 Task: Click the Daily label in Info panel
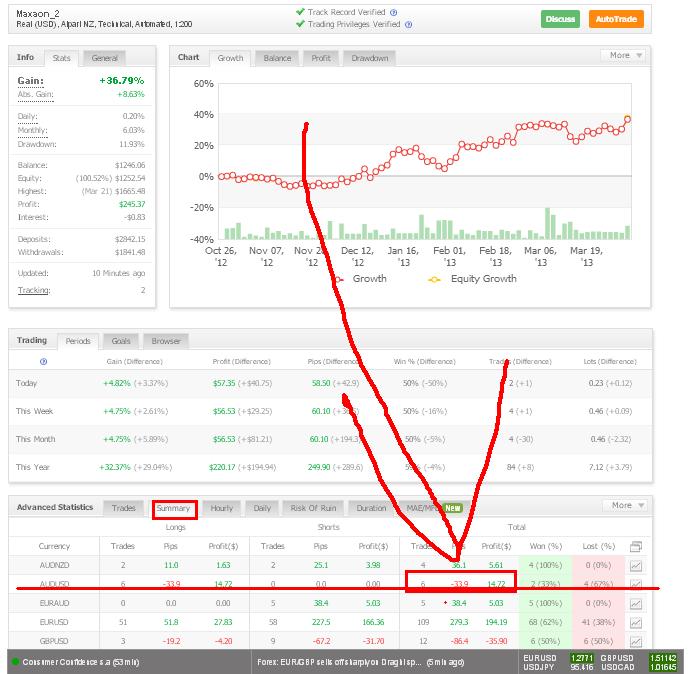pyautogui.click(x=27, y=116)
